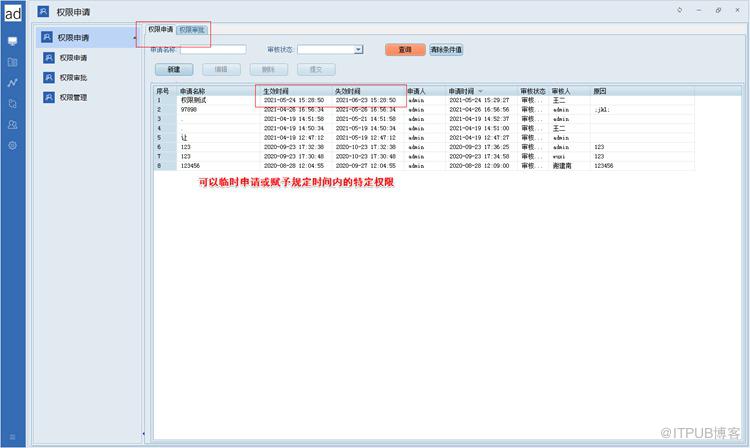Click the 失效时间 column header
This screenshot has width=750, height=448.
click(368, 91)
